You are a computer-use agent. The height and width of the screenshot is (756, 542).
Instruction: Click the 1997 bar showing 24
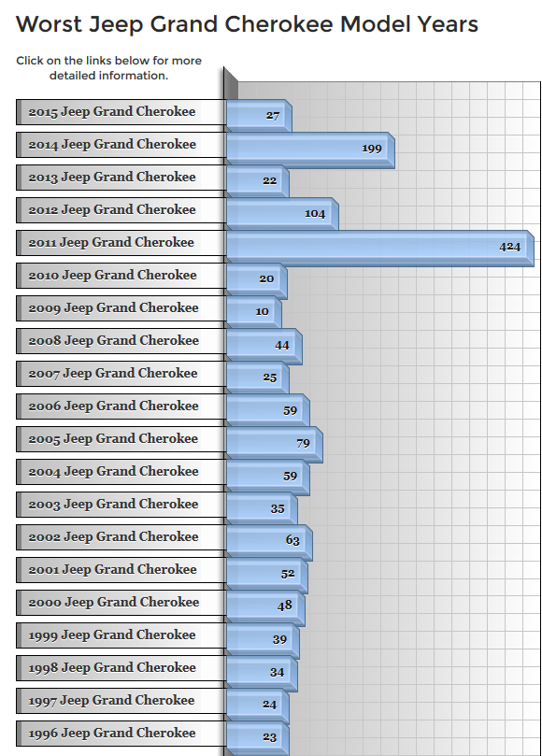tap(258, 706)
